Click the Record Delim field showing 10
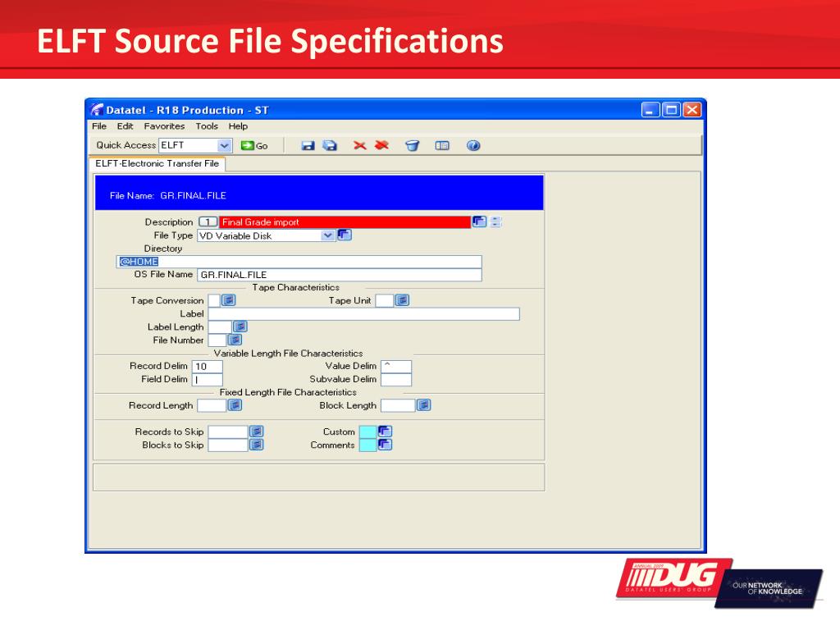This screenshot has width=840, height=630. tap(208, 367)
